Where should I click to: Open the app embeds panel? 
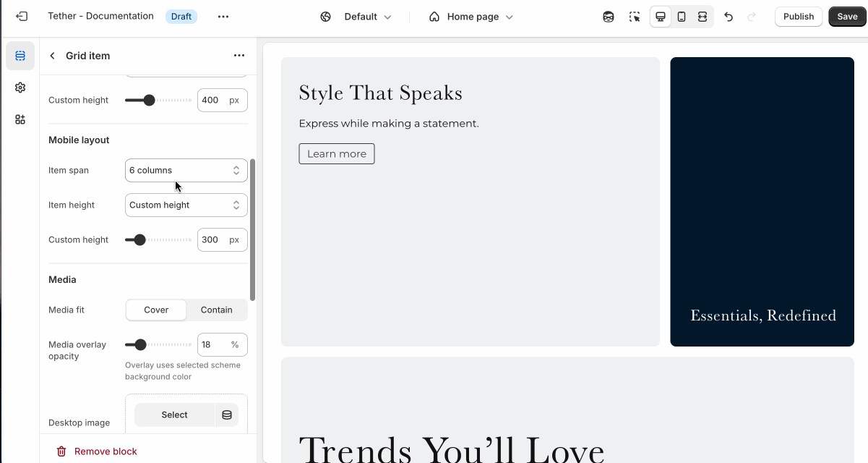point(20,119)
